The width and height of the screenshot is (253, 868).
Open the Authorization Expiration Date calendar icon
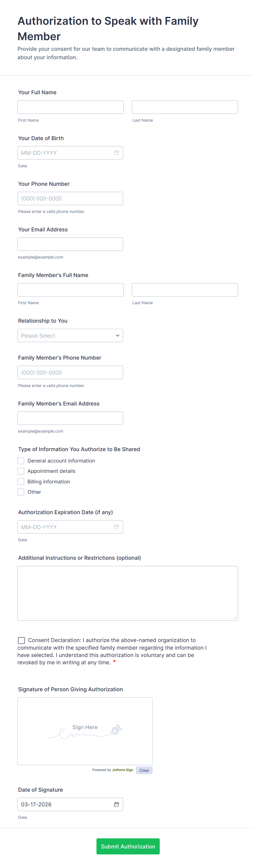click(116, 527)
